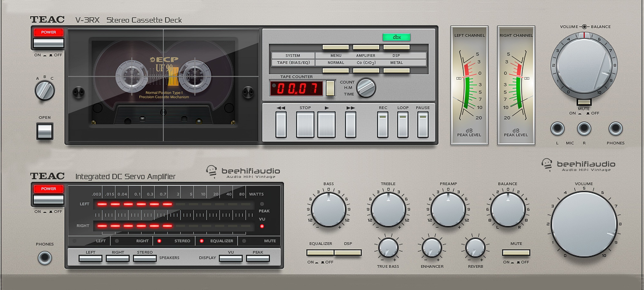Toggle the cassette deck POWER switch

point(49,43)
